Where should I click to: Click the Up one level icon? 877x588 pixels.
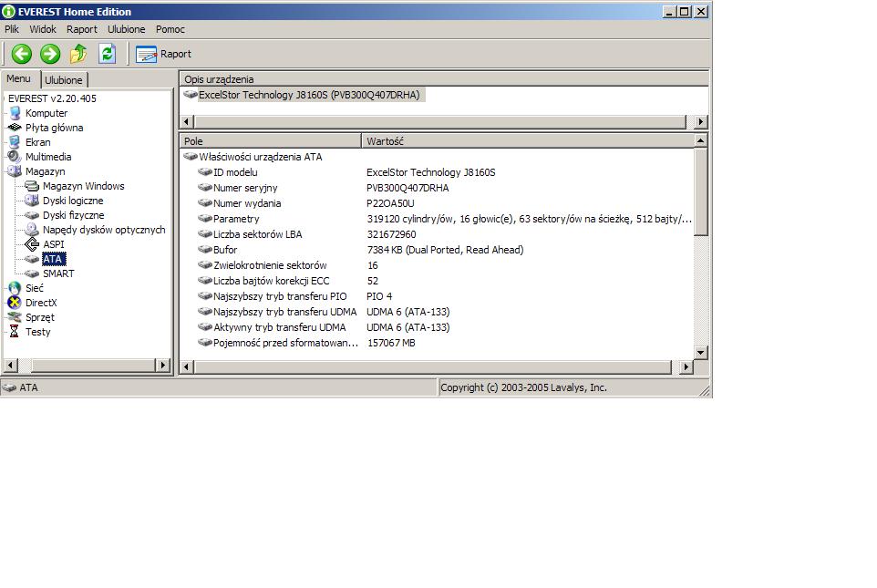point(78,55)
